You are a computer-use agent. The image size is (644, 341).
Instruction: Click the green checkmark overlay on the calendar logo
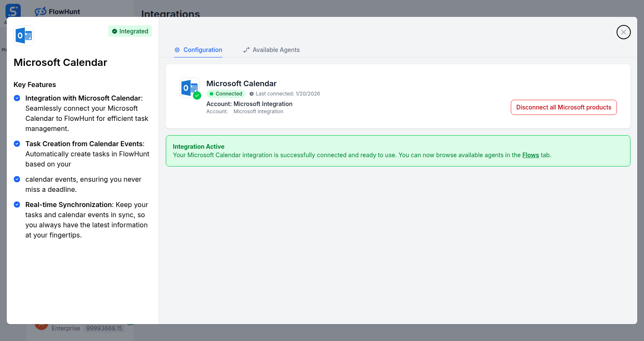[197, 95]
